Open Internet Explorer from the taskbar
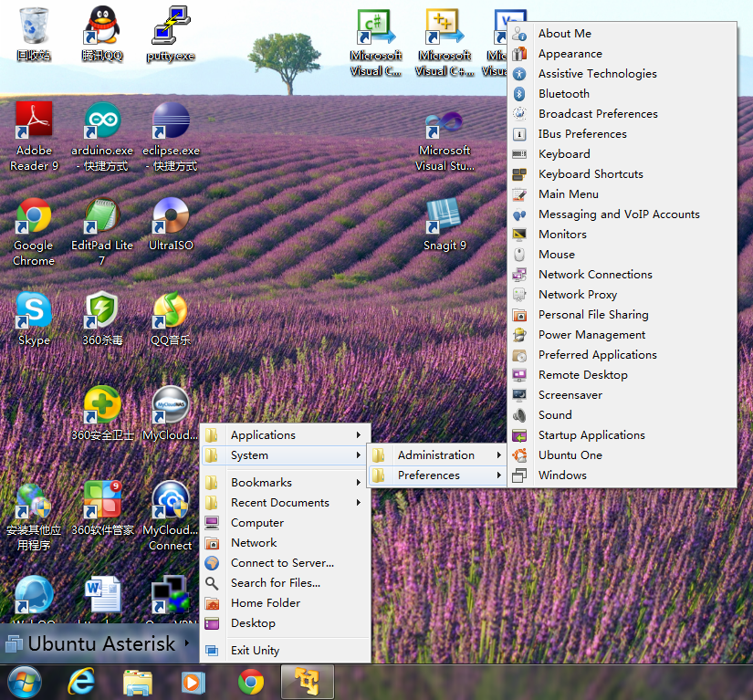Viewport: 753px width, 700px height. [80, 683]
